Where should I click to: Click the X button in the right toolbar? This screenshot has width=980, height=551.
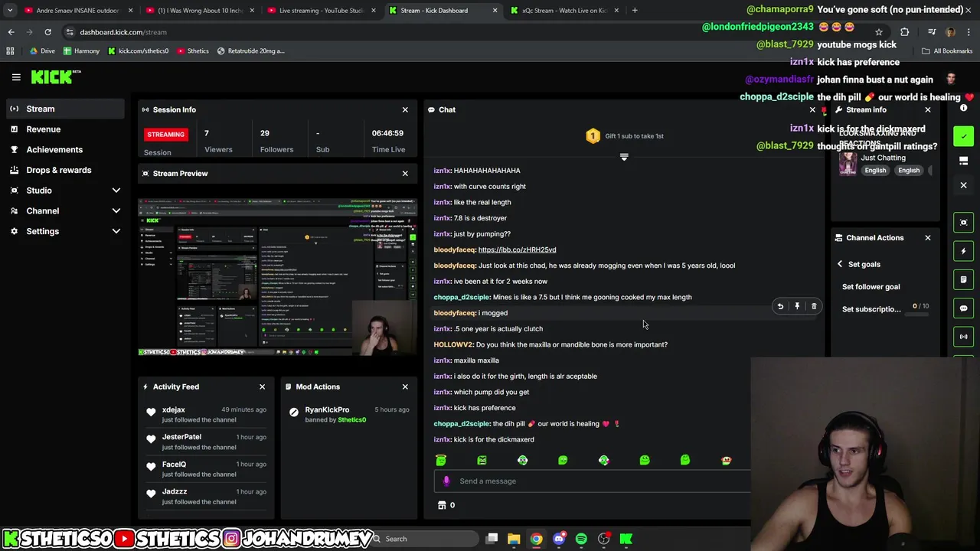click(964, 185)
